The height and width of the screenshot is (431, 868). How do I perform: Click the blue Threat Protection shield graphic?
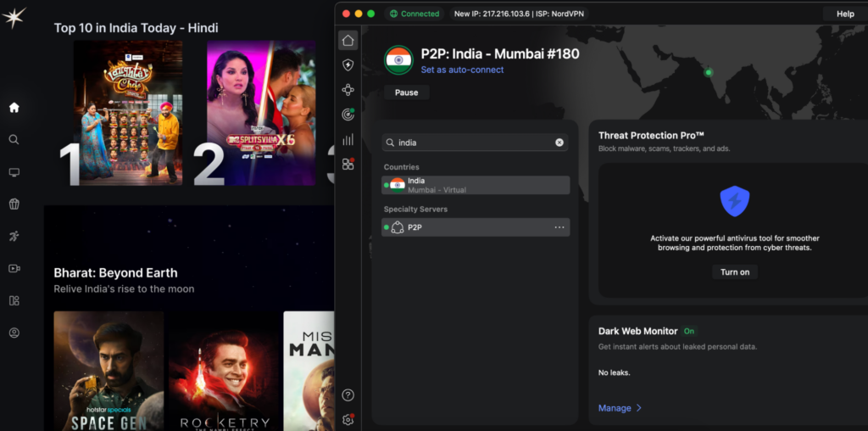click(x=735, y=202)
